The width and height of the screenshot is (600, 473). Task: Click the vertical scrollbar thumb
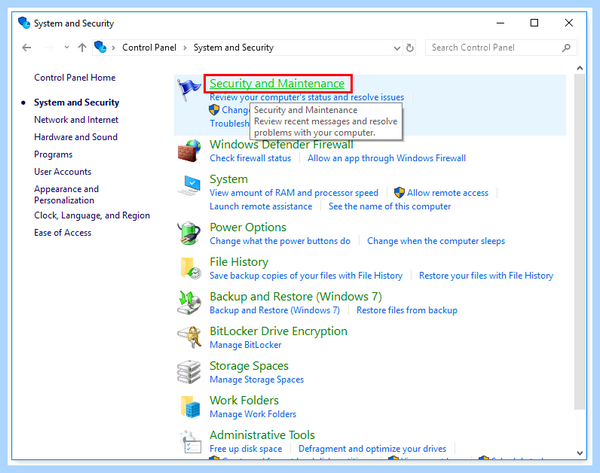click(x=580, y=242)
